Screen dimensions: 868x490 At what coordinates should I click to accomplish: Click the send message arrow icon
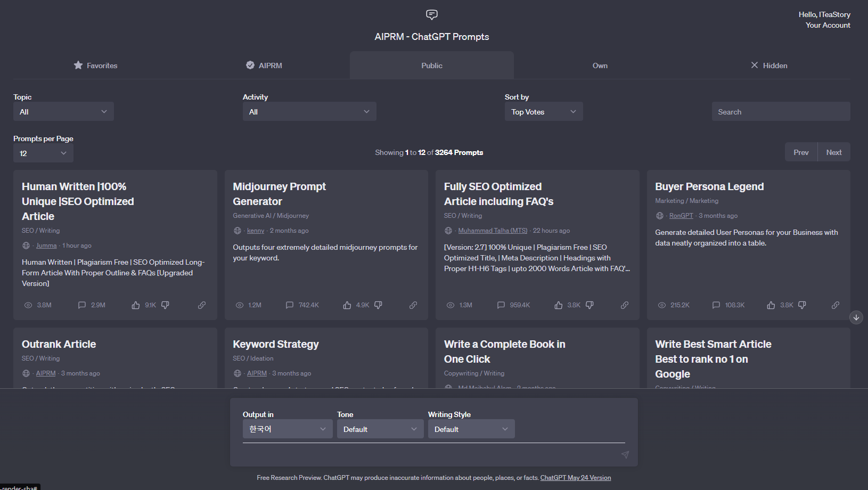pos(625,454)
